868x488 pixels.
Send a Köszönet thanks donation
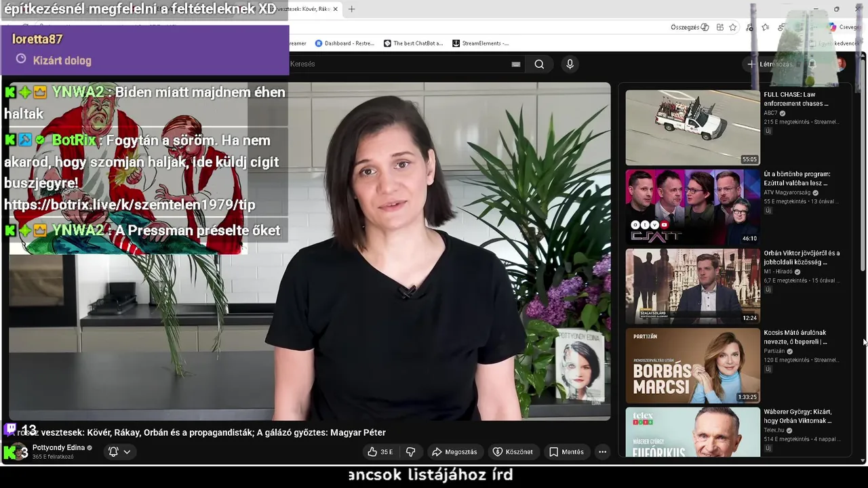click(x=513, y=451)
